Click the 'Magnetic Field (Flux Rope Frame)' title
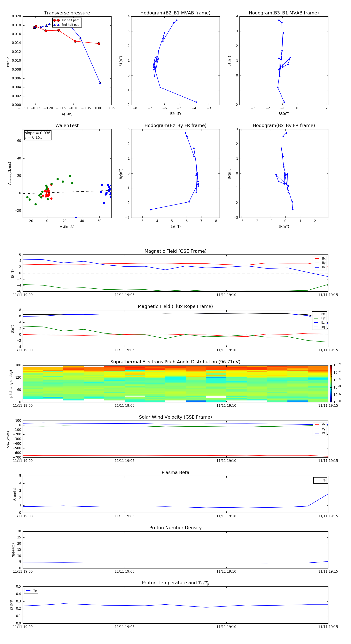The width and height of the screenshot is (351, 644). point(175,307)
